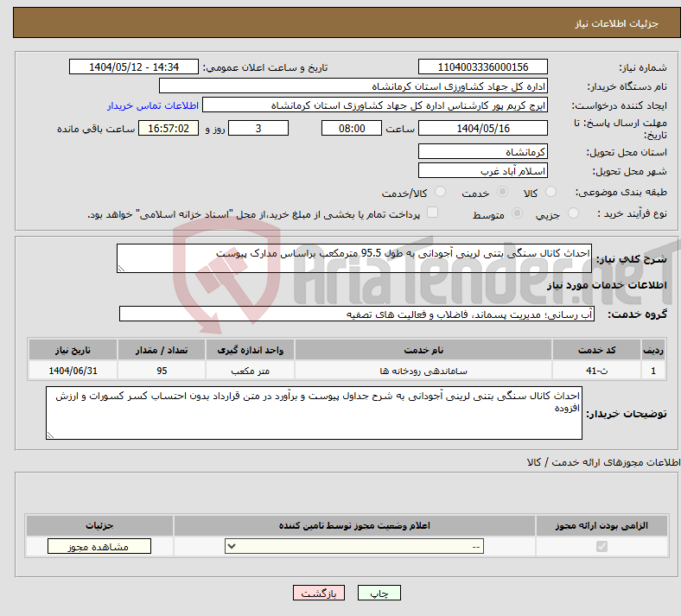Click the service code cell ث-41
Viewport: 681px width, 616px height.
pos(597,371)
